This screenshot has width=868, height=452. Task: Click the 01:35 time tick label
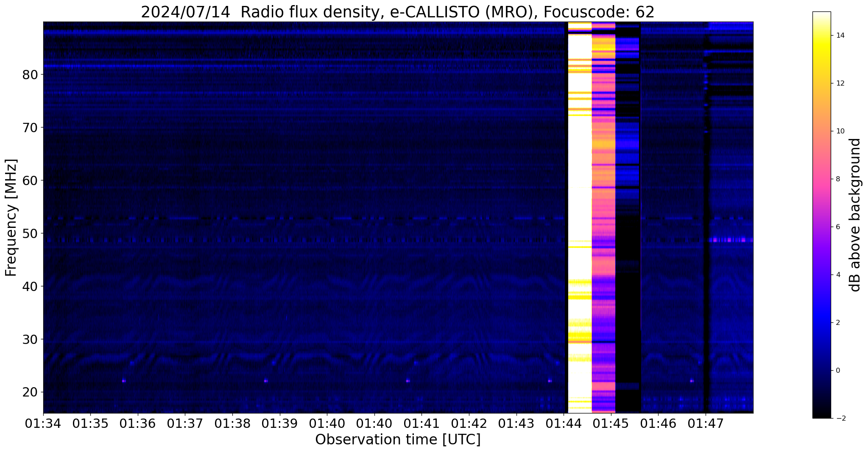coord(90,423)
